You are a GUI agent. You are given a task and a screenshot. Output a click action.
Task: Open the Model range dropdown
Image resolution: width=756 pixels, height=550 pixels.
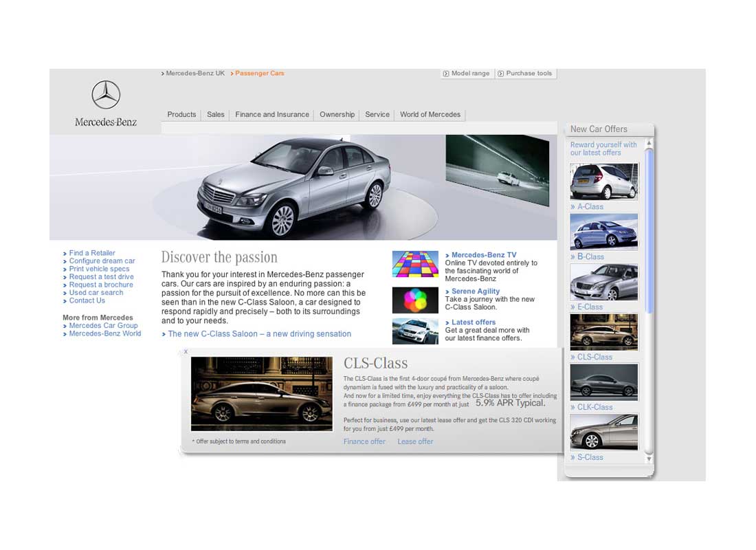pyautogui.click(x=467, y=74)
